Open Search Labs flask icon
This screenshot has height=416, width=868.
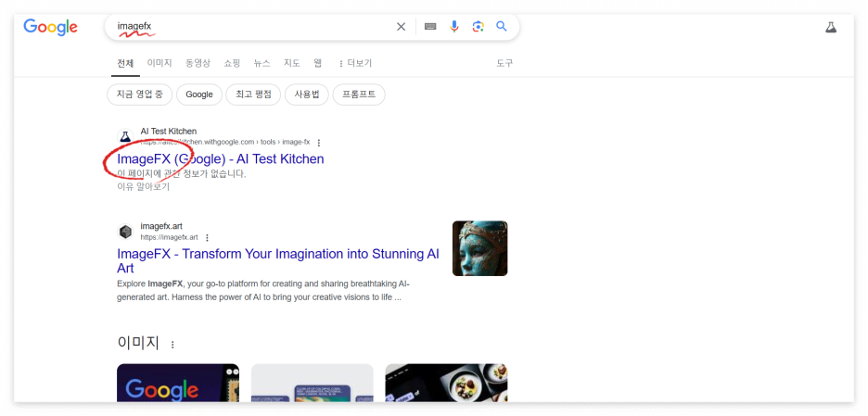point(831,27)
